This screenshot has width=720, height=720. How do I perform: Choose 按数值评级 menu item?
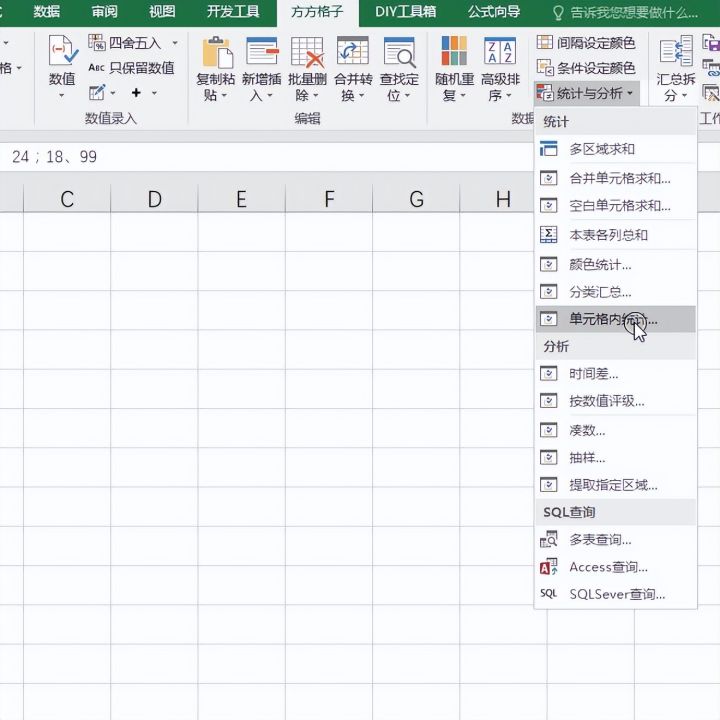pyautogui.click(x=615, y=401)
